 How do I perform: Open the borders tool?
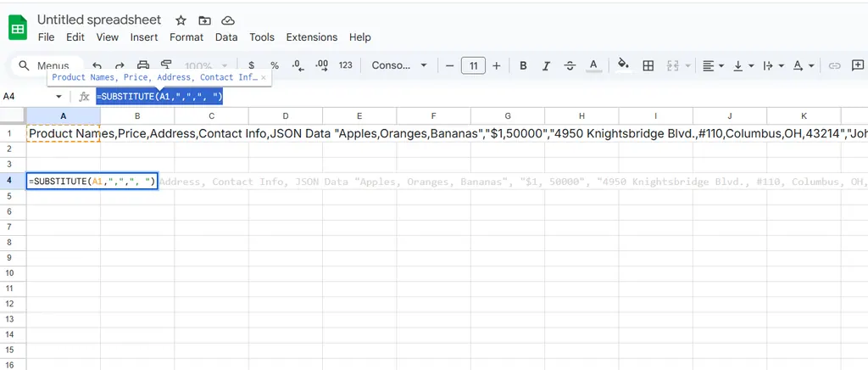coord(648,65)
